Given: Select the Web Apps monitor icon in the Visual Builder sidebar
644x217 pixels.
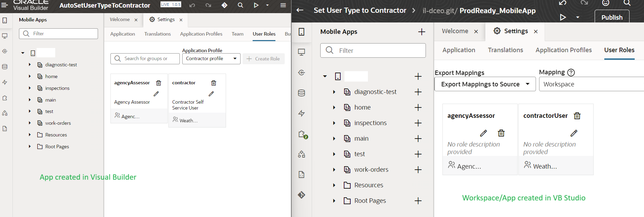Looking at the screenshot, I should 5,36.
